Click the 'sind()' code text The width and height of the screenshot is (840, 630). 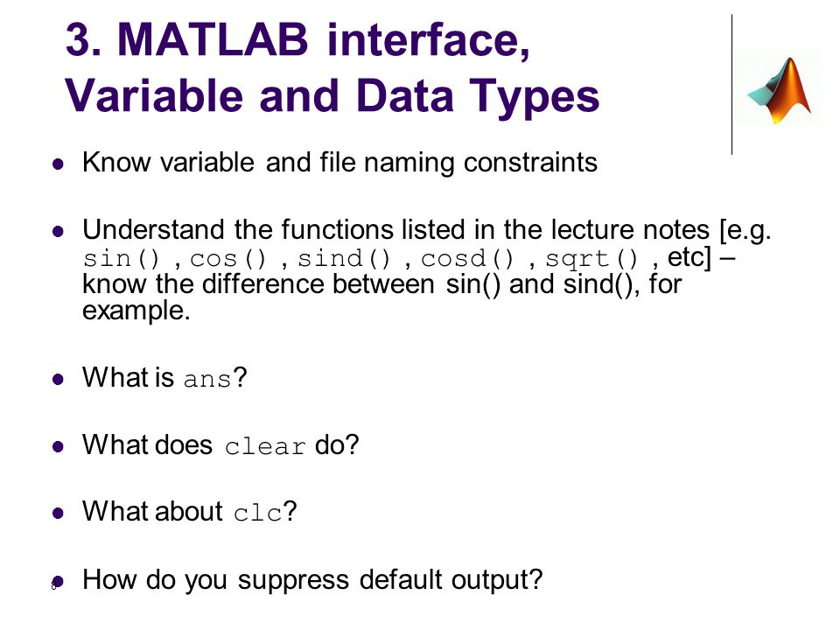coord(345,259)
